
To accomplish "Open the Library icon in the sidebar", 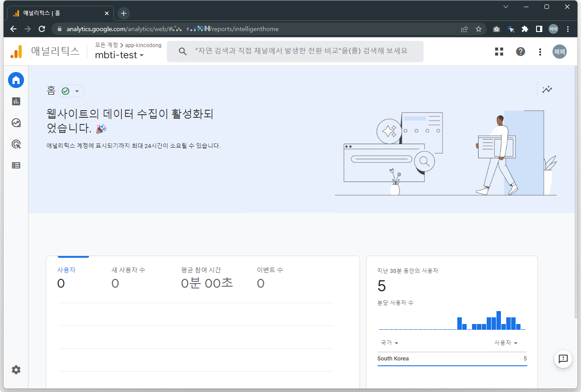I will click(x=16, y=165).
